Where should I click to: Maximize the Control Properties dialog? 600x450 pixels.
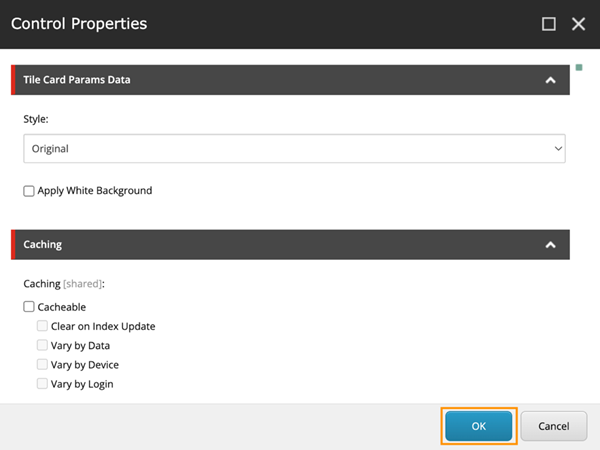click(549, 24)
